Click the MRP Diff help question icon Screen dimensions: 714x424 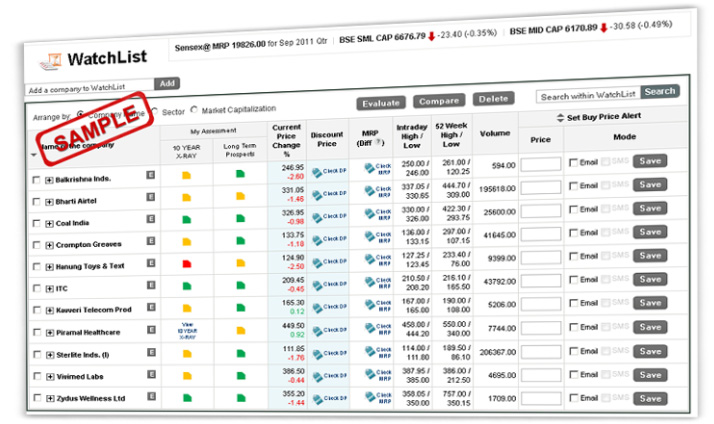[x=377, y=143]
